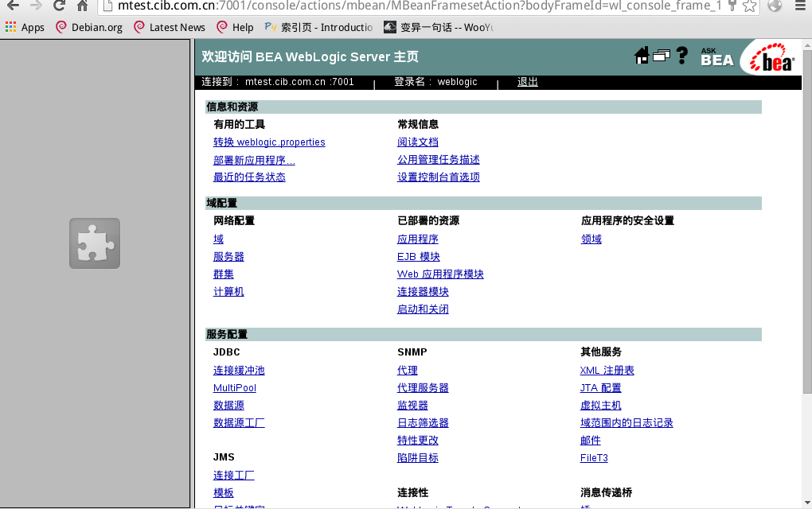This screenshot has width=812, height=509.
Task: Open the Apps grid shortcut
Action: 25,27
